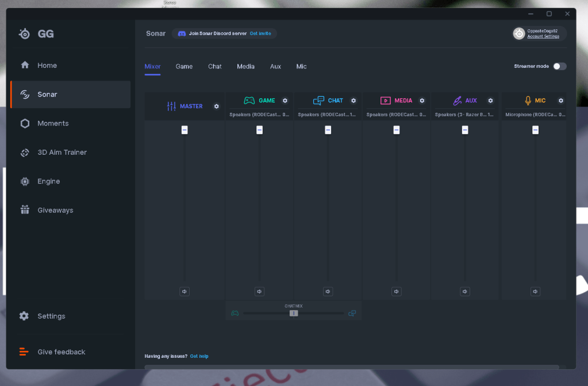The image size is (588, 386).
Task: Click the Discord logo icon
Action: point(182,33)
